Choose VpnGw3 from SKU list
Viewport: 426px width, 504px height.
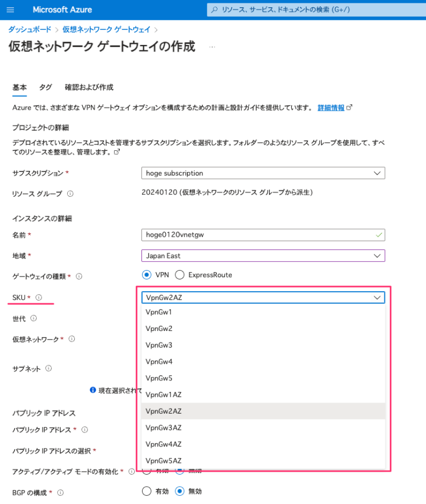click(x=263, y=345)
